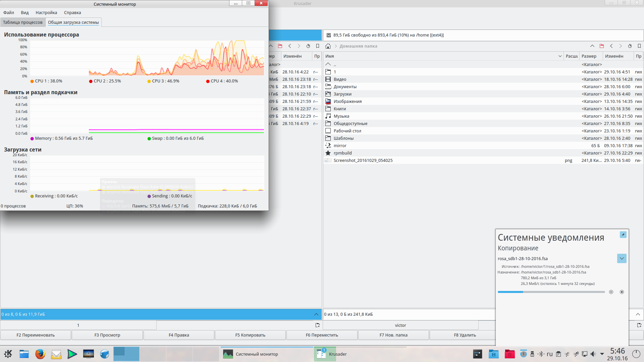644x362 pixels.
Task: Navigate back in right panel history
Action: [611, 46]
